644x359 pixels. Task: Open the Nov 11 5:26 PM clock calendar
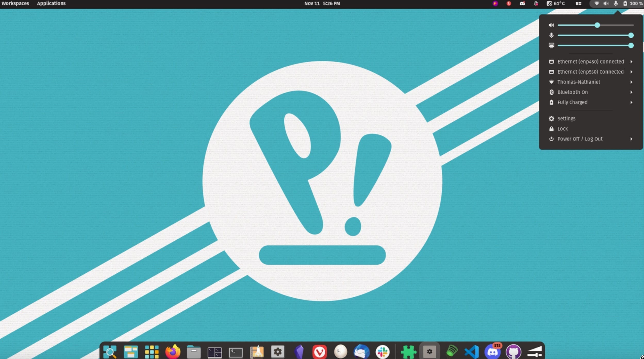point(322,4)
